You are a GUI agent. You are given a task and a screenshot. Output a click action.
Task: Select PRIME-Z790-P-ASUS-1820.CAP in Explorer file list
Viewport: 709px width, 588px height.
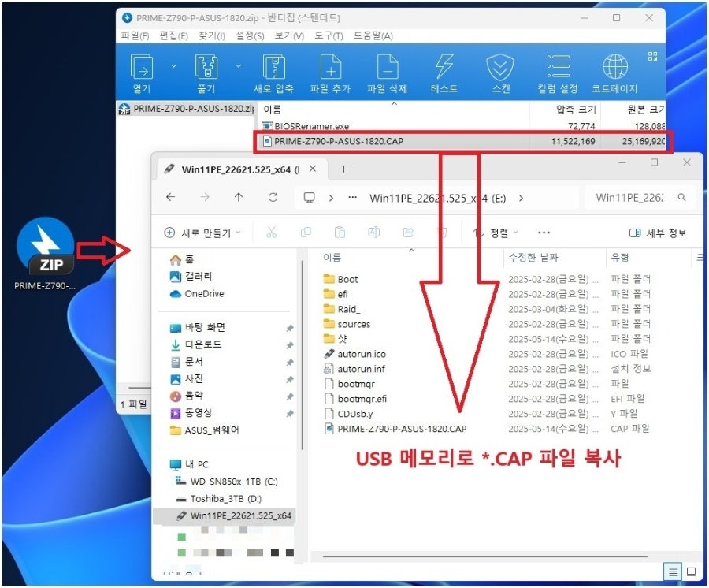pyautogui.click(x=395, y=429)
